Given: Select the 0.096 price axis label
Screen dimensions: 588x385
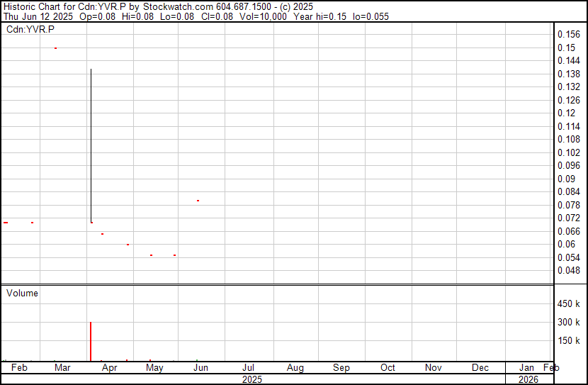Looking at the screenshot, I should pyautogui.click(x=568, y=165).
